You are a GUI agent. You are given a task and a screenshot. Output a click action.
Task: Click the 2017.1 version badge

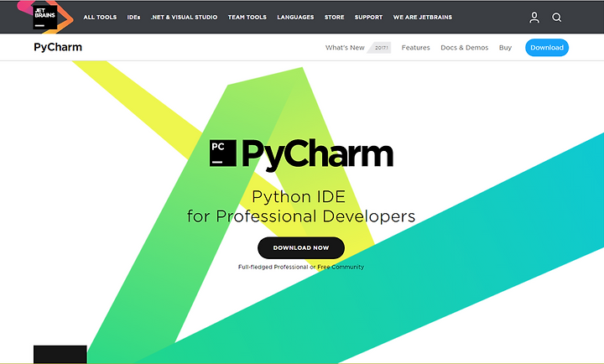point(379,47)
